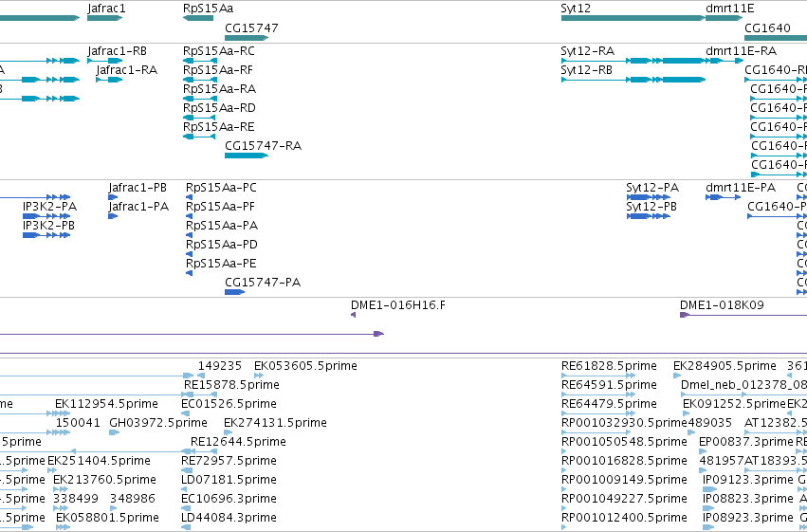Click the CG1640 gene label
This screenshot has height=532, width=807.
point(767,28)
